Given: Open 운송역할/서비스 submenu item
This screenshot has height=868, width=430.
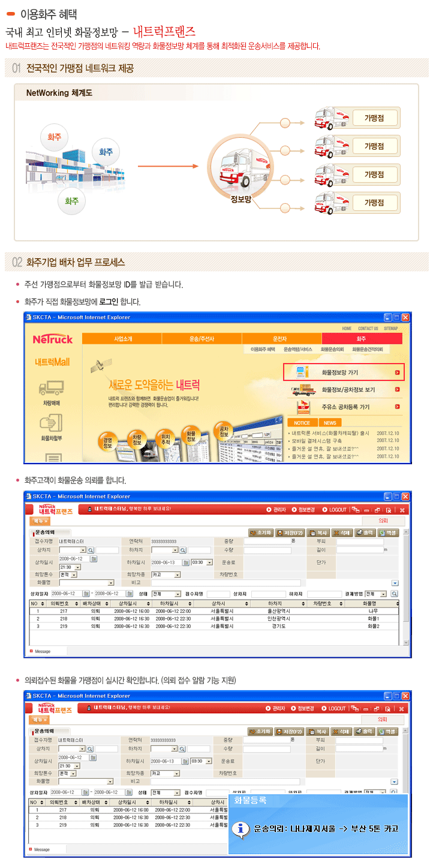Looking at the screenshot, I should pyautogui.click(x=297, y=349).
